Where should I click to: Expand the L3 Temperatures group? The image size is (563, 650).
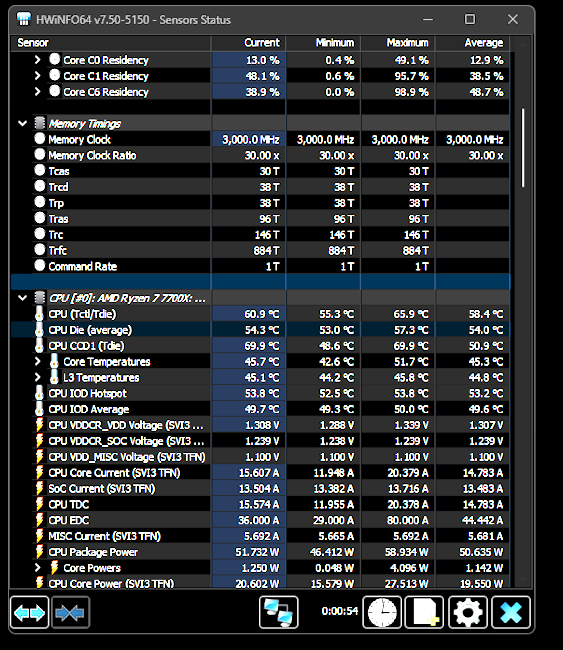pyautogui.click(x=38, y=377)
